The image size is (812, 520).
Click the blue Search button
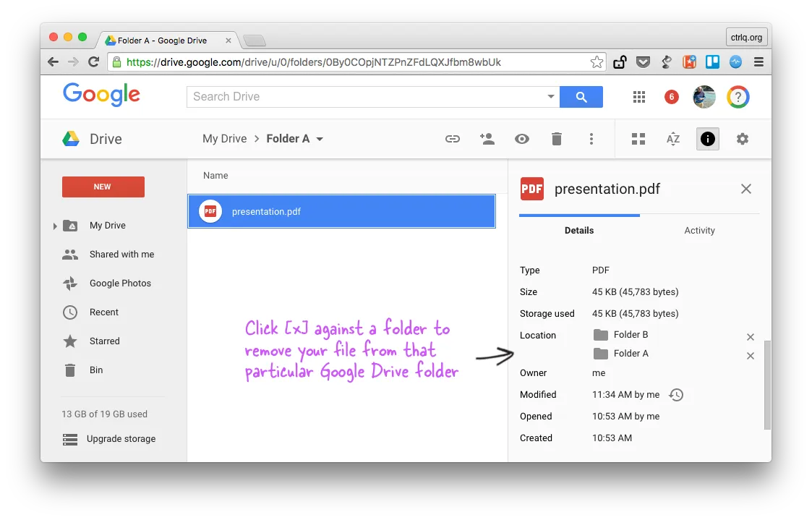581,96
